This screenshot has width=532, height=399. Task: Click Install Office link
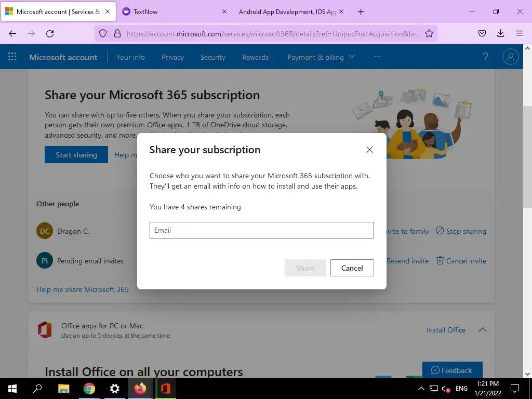tap(446, 330)
